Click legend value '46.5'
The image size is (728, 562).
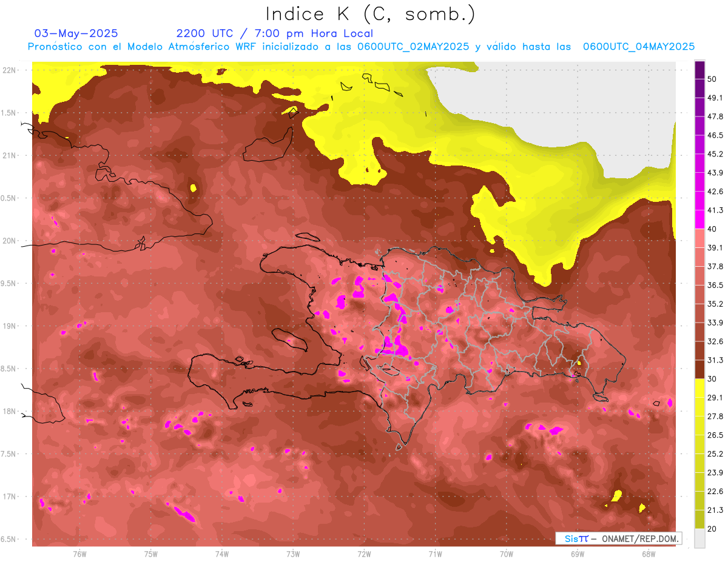(715, 135)
